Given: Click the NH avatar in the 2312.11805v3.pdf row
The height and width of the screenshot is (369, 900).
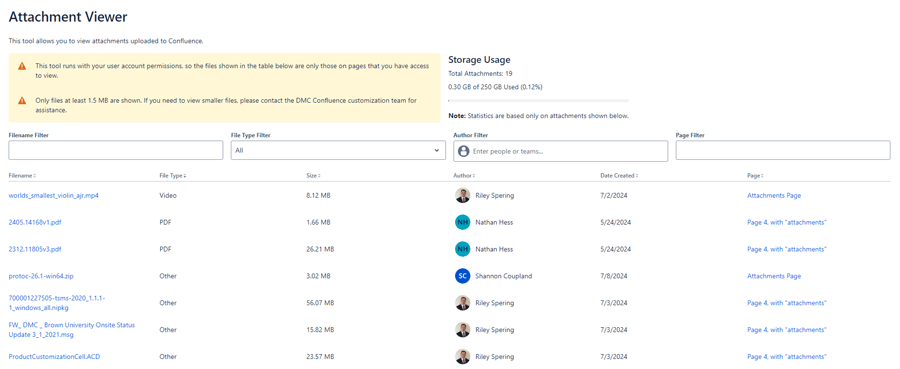Looking at the screenshot, I should pos(463,250).
